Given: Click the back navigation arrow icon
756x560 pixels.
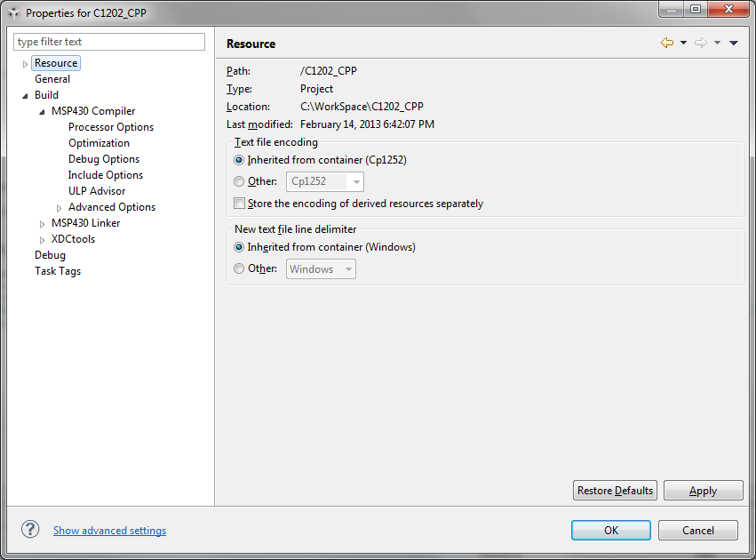Looking at the screenshot, I should 666,43.
